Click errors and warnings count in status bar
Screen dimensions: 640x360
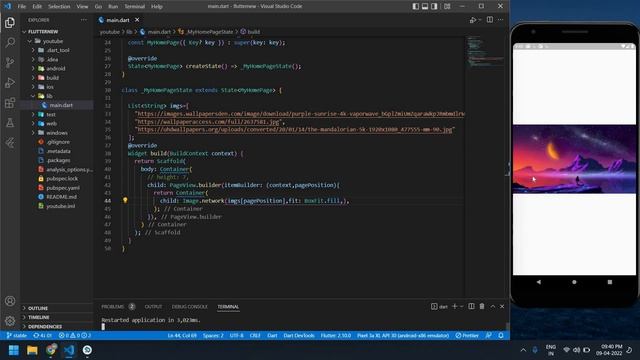point(75,335)
